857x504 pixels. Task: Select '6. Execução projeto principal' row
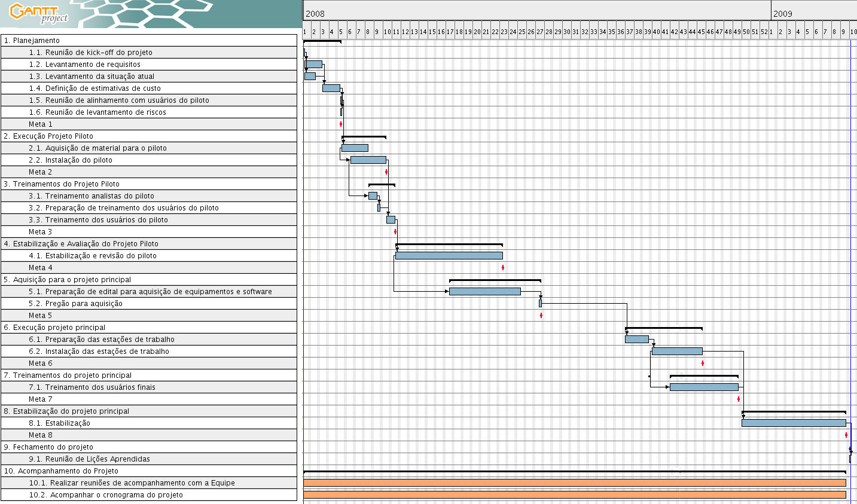click(x=149, y=328)
